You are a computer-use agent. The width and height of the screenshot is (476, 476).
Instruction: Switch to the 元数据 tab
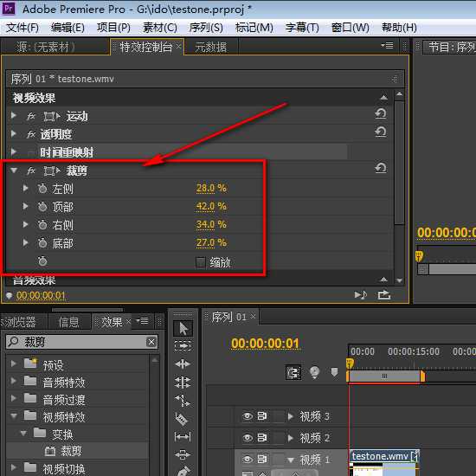(x=210, y=47)
